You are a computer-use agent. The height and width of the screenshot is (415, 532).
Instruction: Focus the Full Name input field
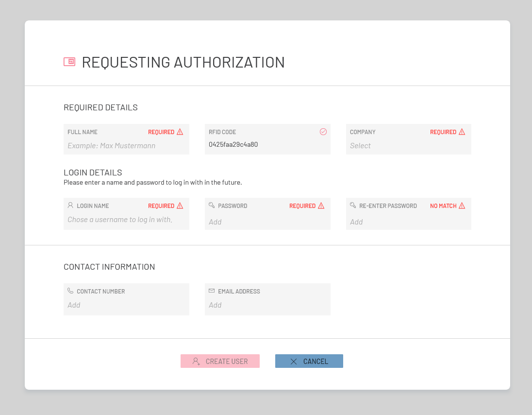click(126, 146)
